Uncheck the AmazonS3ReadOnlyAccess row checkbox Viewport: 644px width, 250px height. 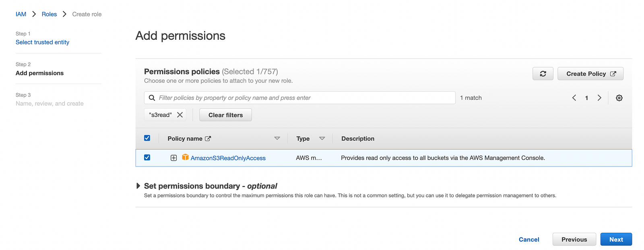[x=147, y=158]
